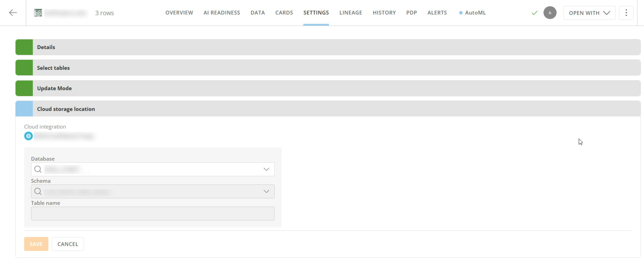Switch to the LINEAGE tab

click(351, 13)
